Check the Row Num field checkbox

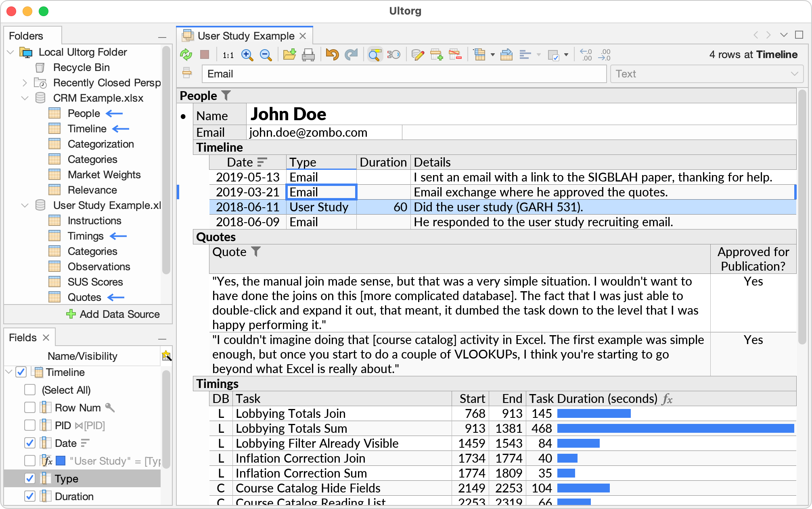29,407
